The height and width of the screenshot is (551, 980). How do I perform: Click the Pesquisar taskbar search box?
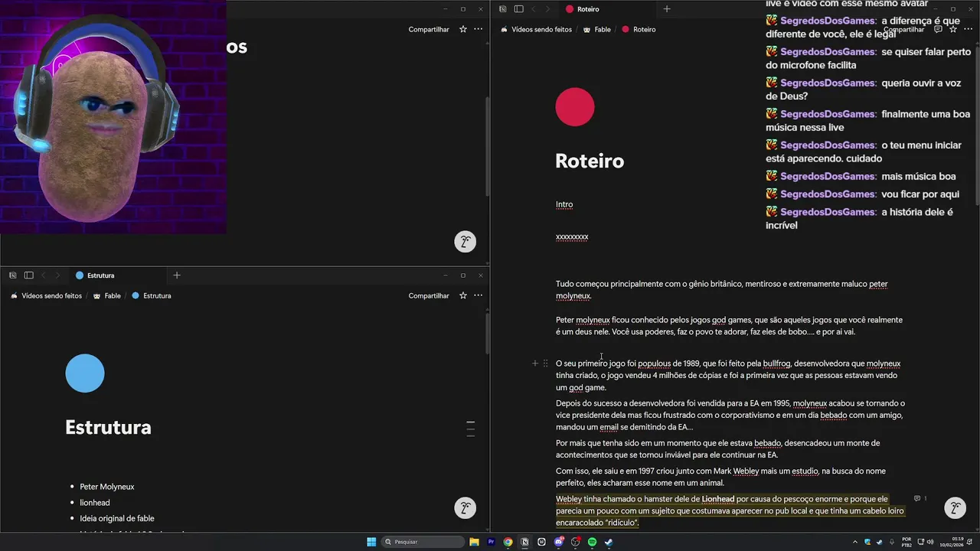[x=423, y=542]
